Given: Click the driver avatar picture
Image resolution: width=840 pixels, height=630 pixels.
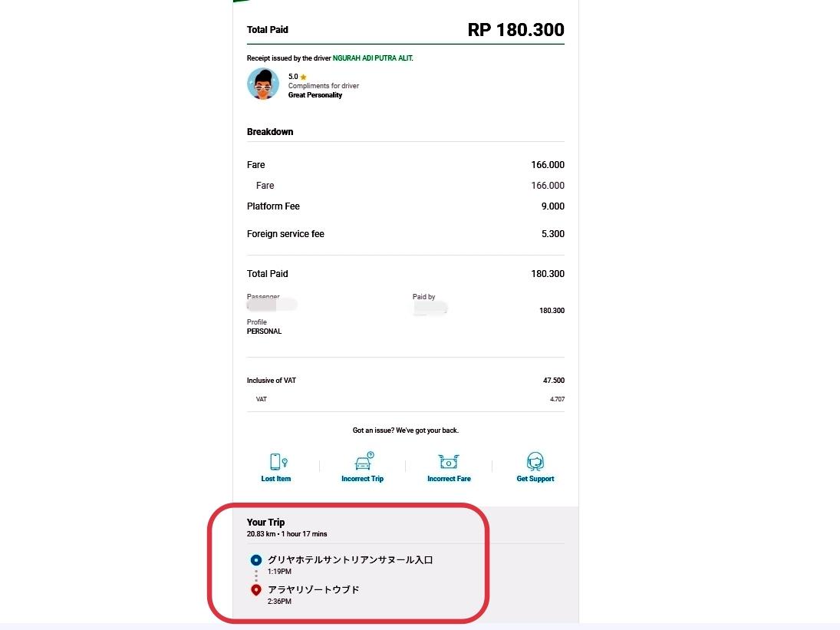Looking at the screenshot, I should pos(263,84).
